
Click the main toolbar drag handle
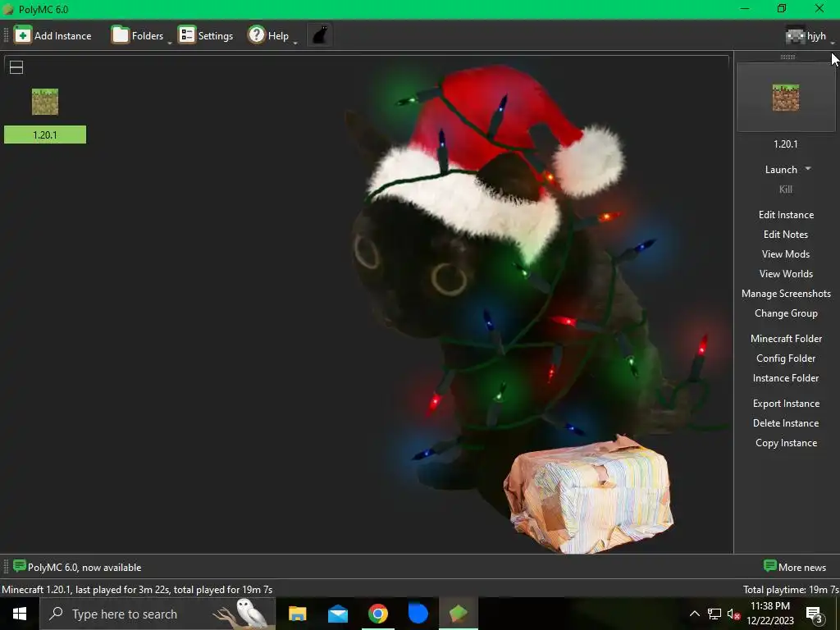[x=6, y=35]
